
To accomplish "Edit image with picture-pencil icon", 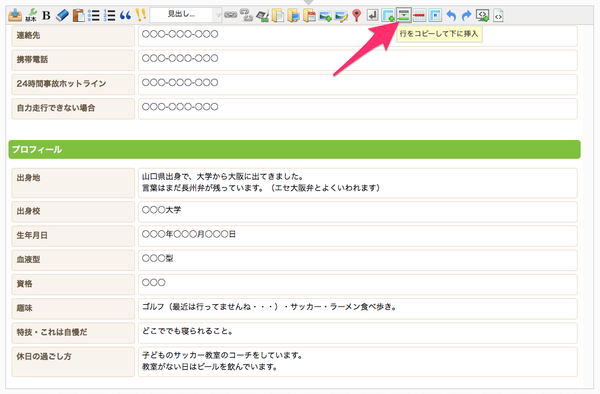I will (x=341, y=16).
